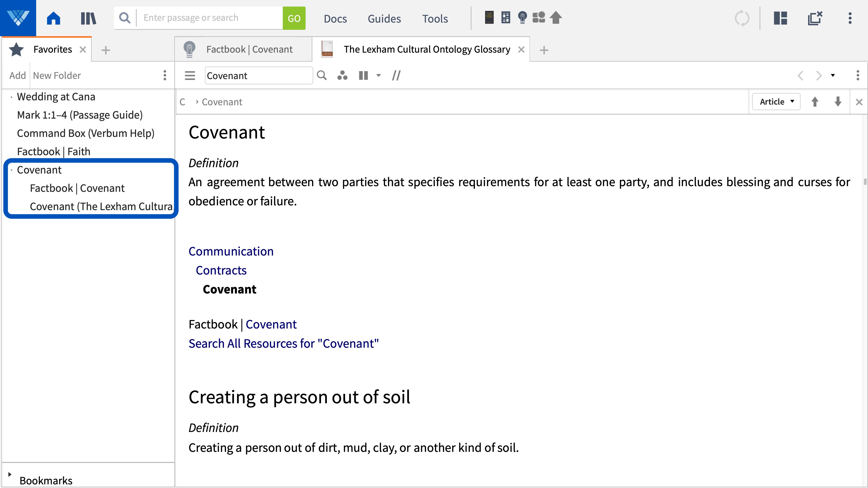
Task: Click the command box search magnifier
Action: [125, 18]
